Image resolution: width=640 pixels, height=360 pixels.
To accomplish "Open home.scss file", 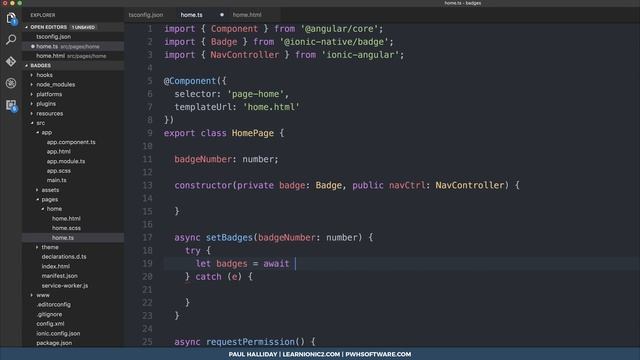I will tap(66, 228).
